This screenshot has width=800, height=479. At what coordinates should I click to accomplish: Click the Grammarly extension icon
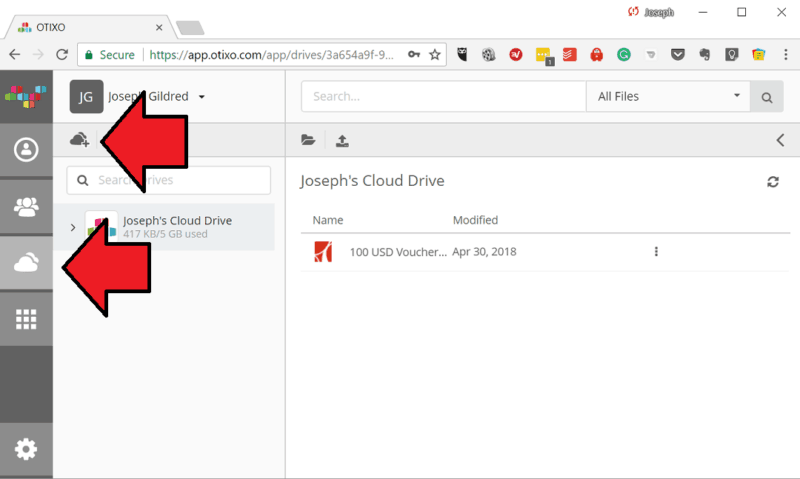[x=623, y=55]
